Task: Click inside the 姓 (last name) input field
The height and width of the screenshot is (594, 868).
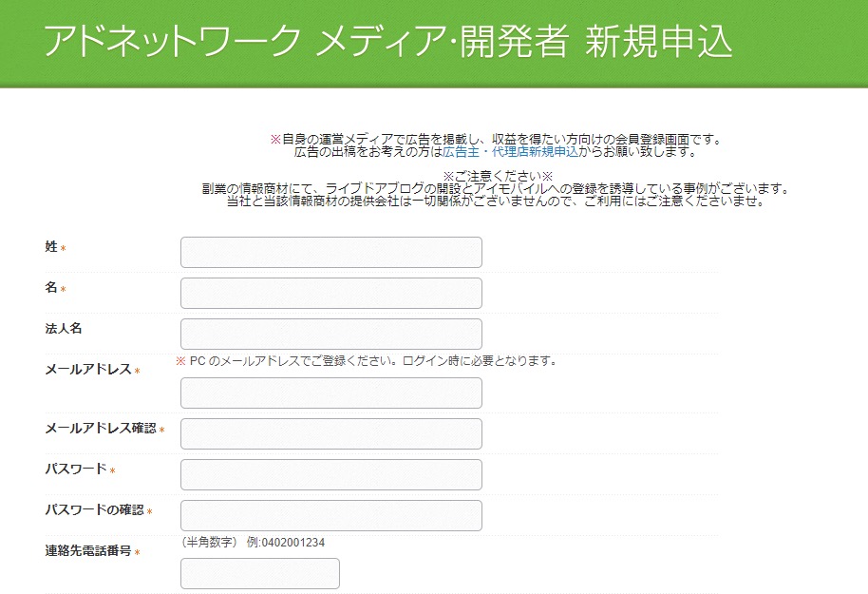Action: (330, 252)
